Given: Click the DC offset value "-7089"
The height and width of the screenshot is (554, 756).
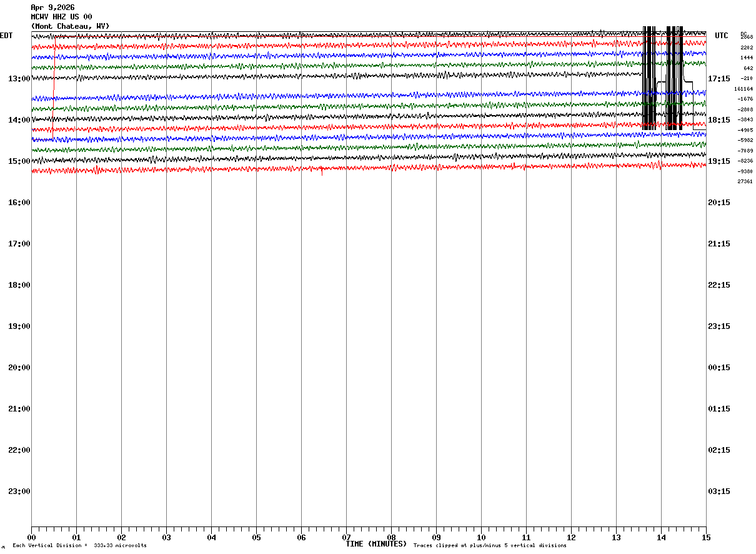Looking at the screenshot, I should click(745, 151).
